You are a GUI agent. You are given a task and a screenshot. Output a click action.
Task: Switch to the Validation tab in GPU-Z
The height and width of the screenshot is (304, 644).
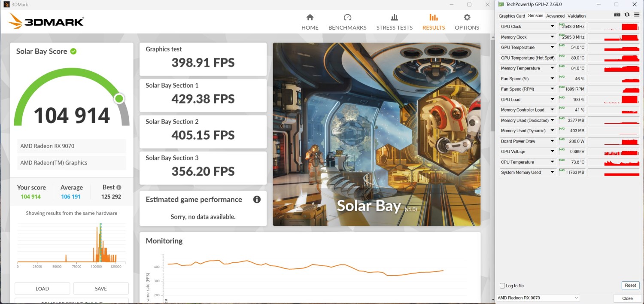pos(577,16)
